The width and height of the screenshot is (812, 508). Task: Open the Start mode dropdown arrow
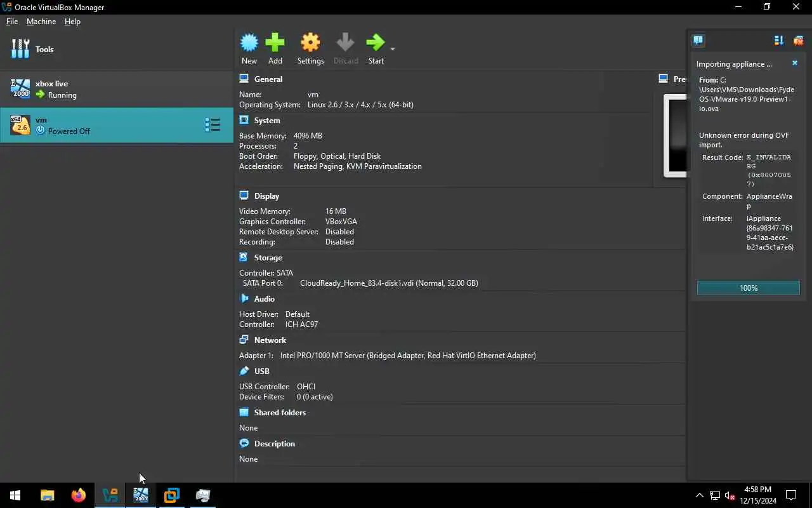[392, 49]
